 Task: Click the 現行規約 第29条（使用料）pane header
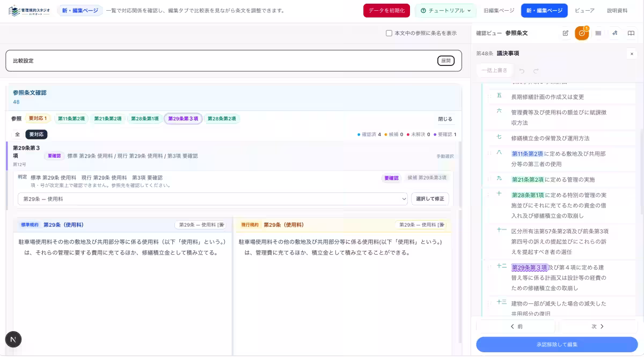(x=343, y=225)
